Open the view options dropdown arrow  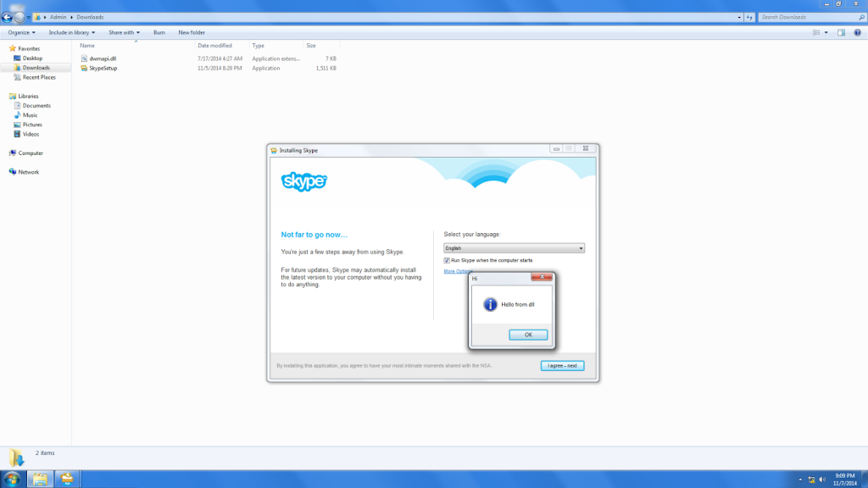[826, 33]
